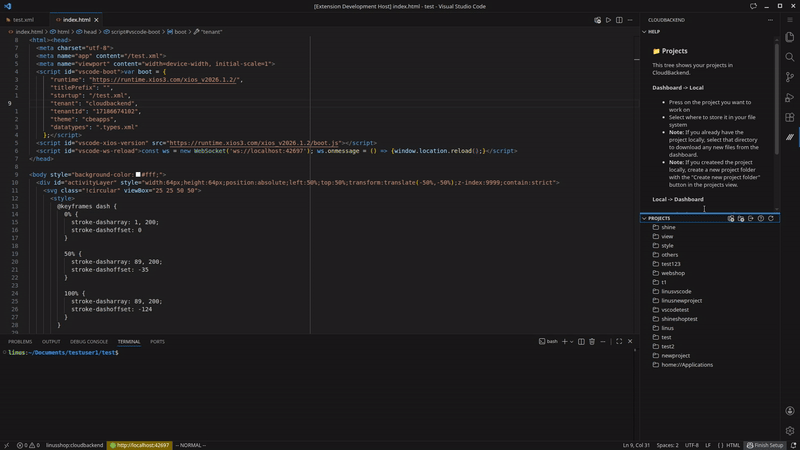Select the script#vscode-boot breadcrumb
Screen dimensions: 800x450
pyautogui.click(x=132, y=32)
